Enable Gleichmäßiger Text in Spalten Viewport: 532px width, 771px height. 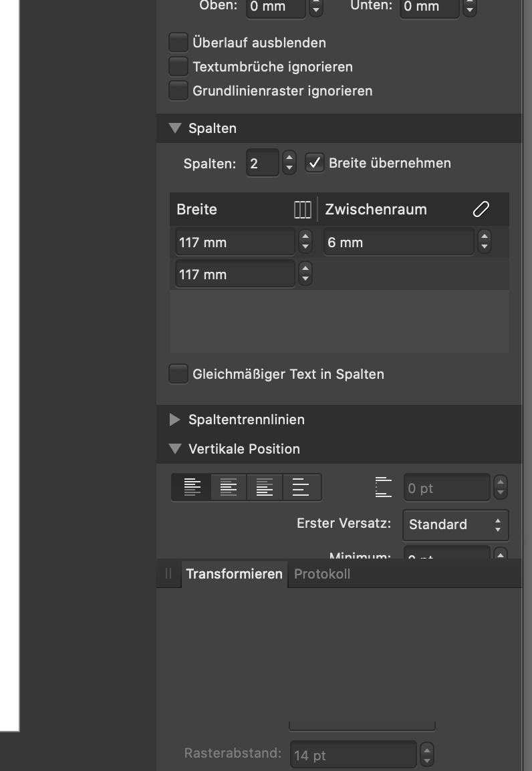point(178,373)
